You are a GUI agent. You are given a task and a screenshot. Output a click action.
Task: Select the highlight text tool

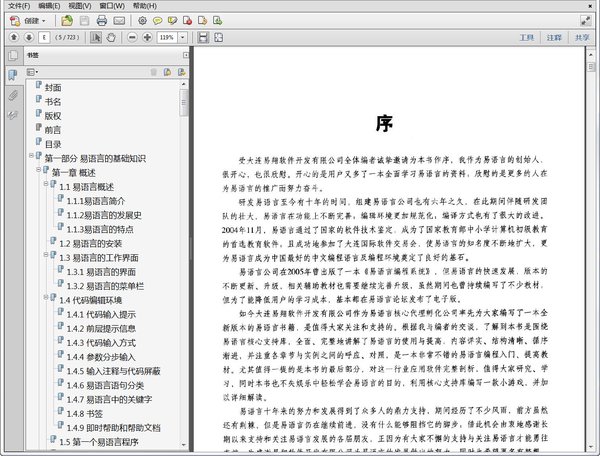[172, 21]
